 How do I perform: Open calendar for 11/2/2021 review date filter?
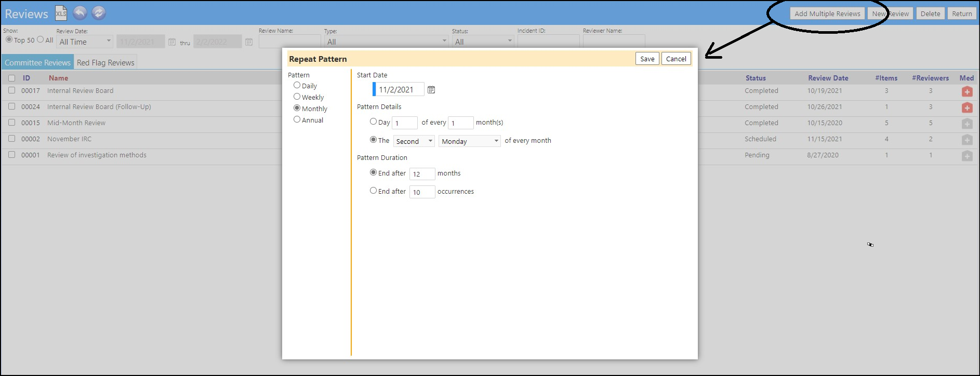(172, 42)
